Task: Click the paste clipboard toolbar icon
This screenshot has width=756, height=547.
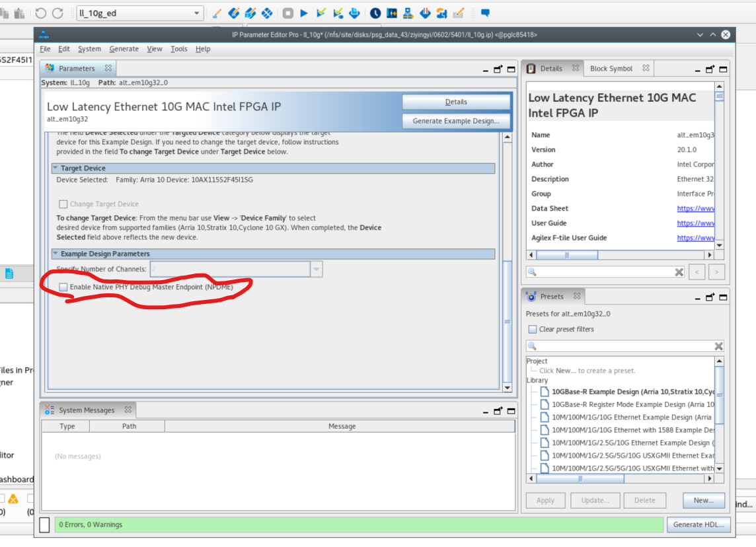Action: tap(19, 13)
